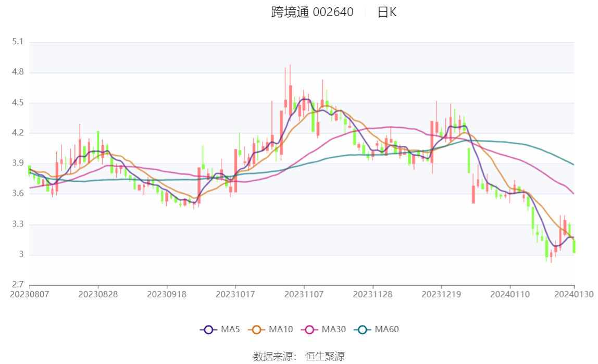The height and width of the screenshot is (364, 598).
Task: Click the 20230807 date axis label
Action: coord(30,295)
